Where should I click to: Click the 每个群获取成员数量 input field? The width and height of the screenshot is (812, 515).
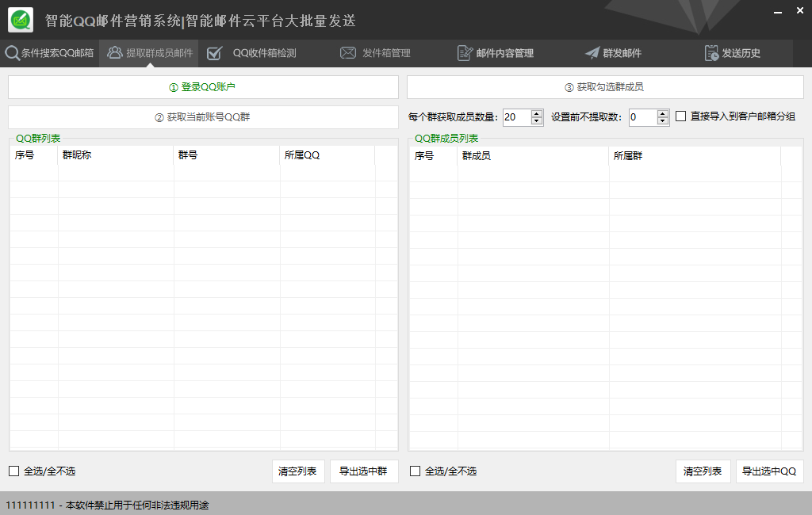point(517,117)
